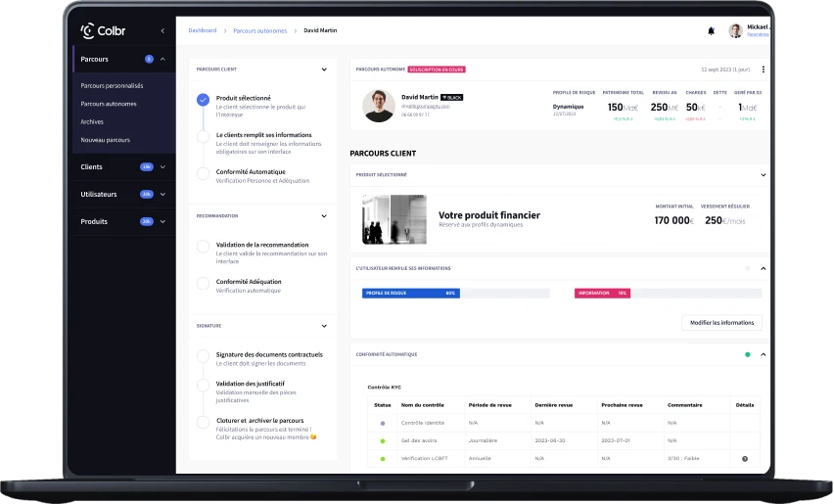Go to Dashboard breadcrumb
834x504 pixels.
(203, 30)
